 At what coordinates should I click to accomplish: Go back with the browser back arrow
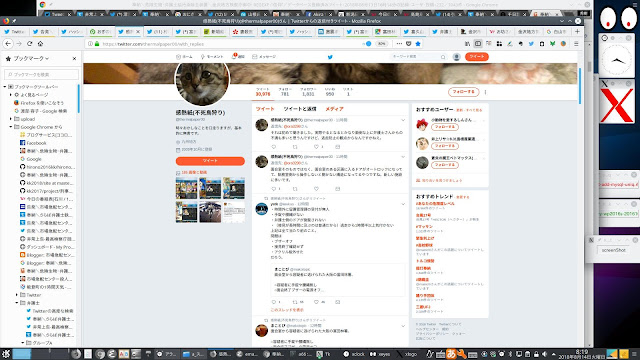click(x=8, y=44)
